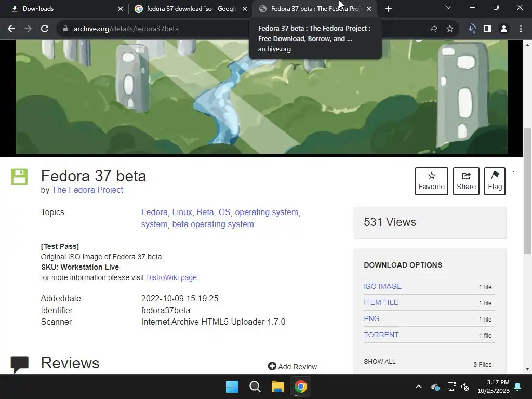The height and width of the screenshot is (399, 532).
Task: Open the Chrome downloads indicator icon
Action: click(x=472, y=29)
